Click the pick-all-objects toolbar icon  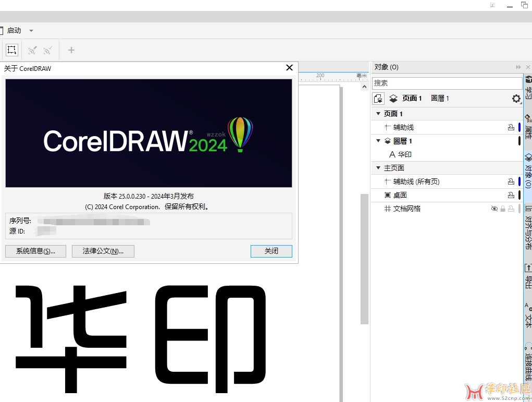12,50
